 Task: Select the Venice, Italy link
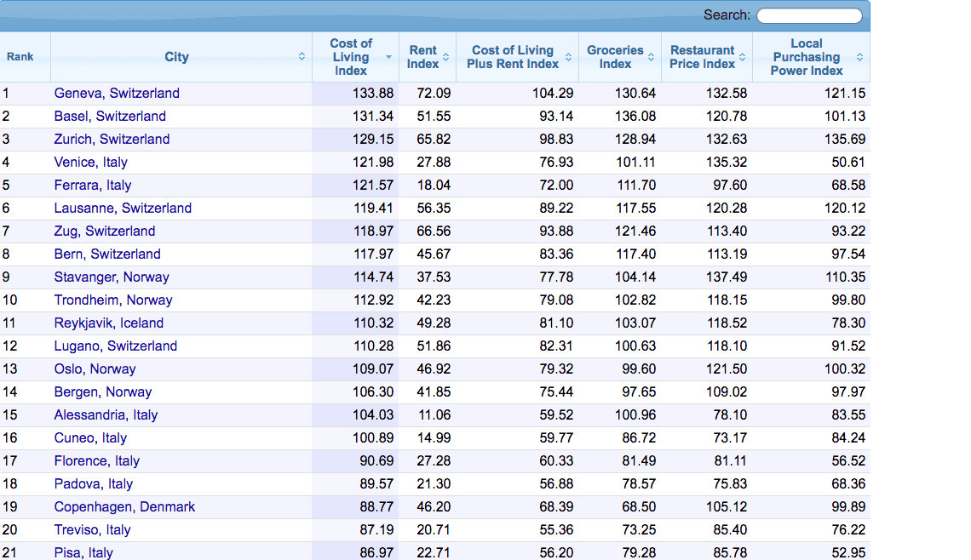pos(90,163)
